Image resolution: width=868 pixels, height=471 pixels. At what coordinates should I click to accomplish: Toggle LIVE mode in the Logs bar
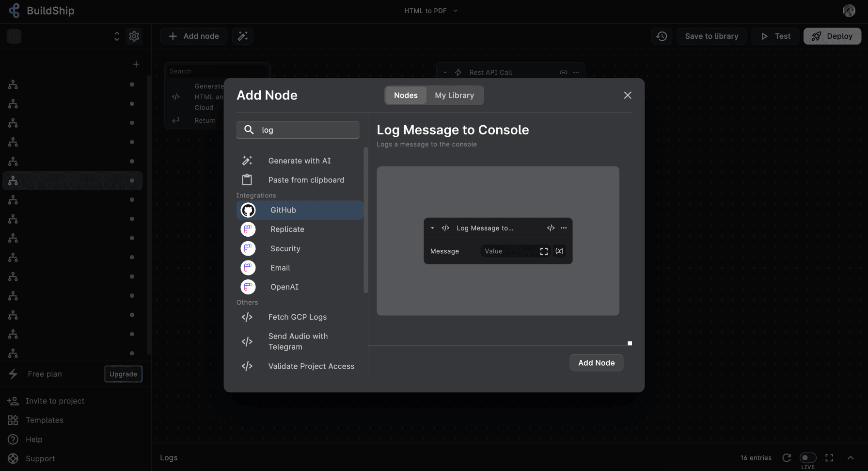tap(807, 457)
